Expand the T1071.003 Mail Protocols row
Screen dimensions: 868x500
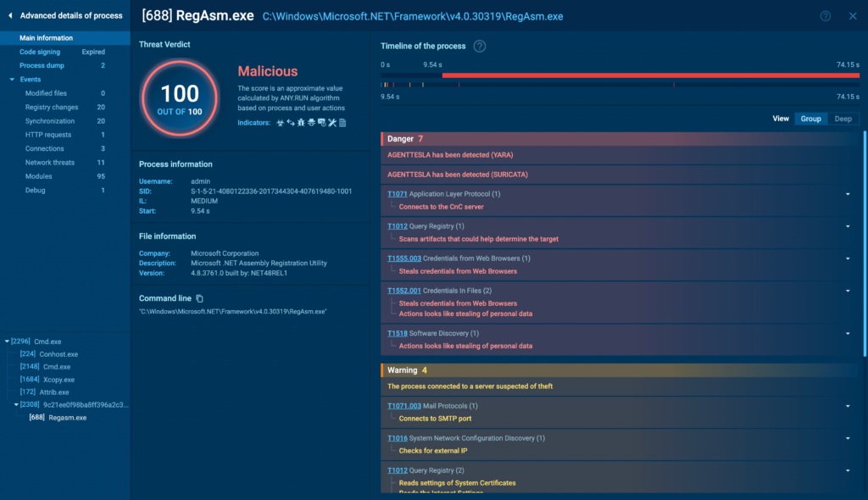tap(848, 407)
